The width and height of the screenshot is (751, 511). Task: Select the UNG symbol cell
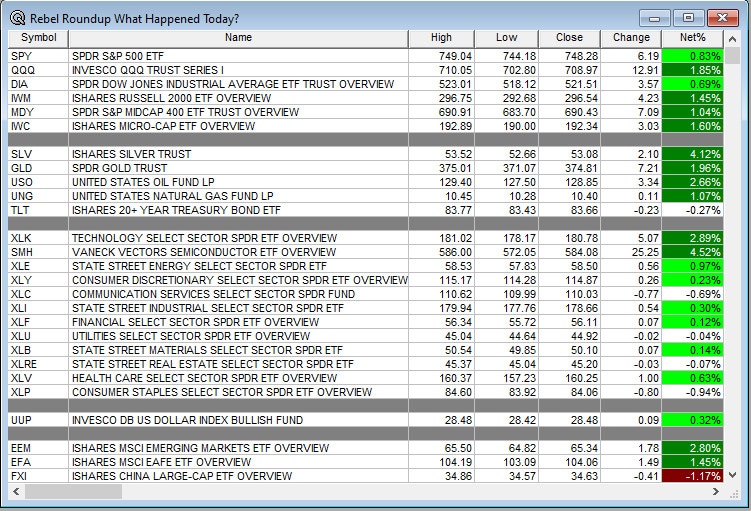(x=38, y=196)
